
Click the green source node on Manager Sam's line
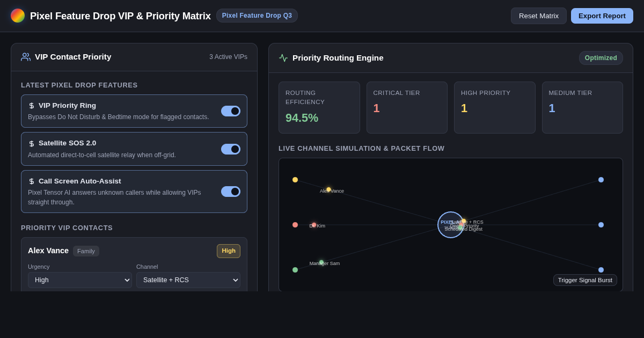coord(295,270)
